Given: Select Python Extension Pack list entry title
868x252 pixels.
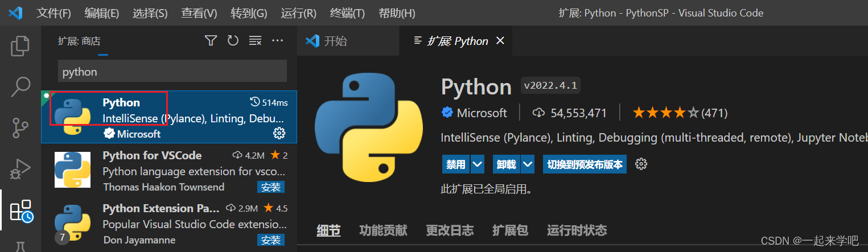Looking at the screenshot, I should point(161,208).
